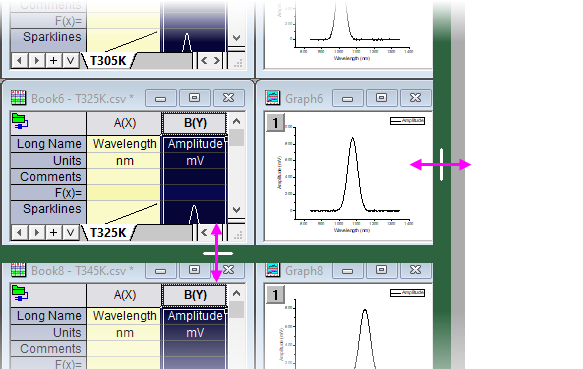
Task: Click the Graph6 window icon
Action: click(273, 98)
